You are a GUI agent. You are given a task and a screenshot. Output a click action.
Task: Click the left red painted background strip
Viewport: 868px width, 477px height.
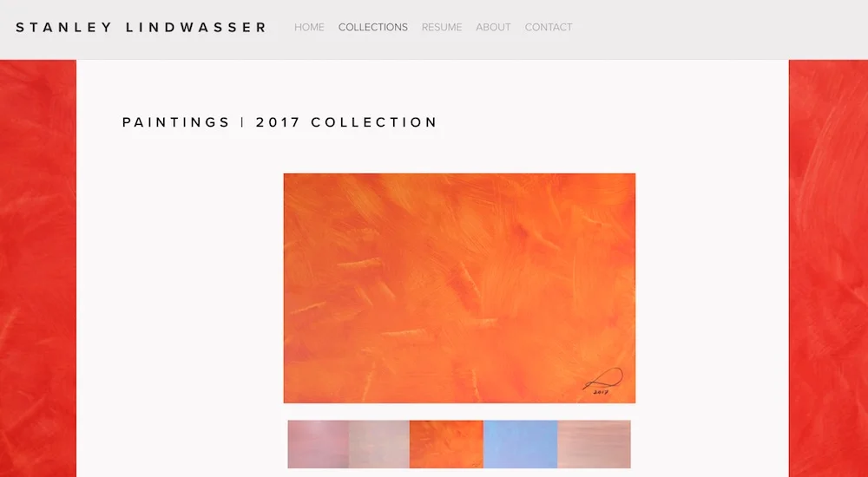[37, 268]
